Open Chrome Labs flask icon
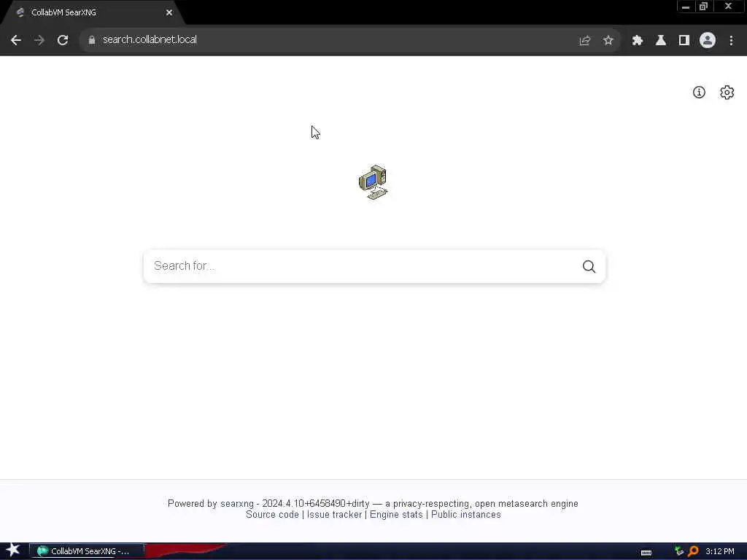The image size is (747, 560). pyautogui.click(x=661, y=41)
